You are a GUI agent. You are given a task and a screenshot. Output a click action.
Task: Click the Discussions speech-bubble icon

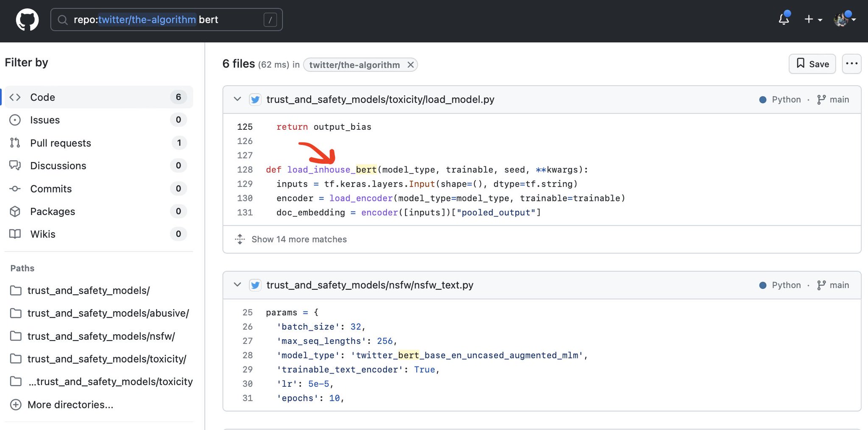pyautogui.click(x=15, y=165)
